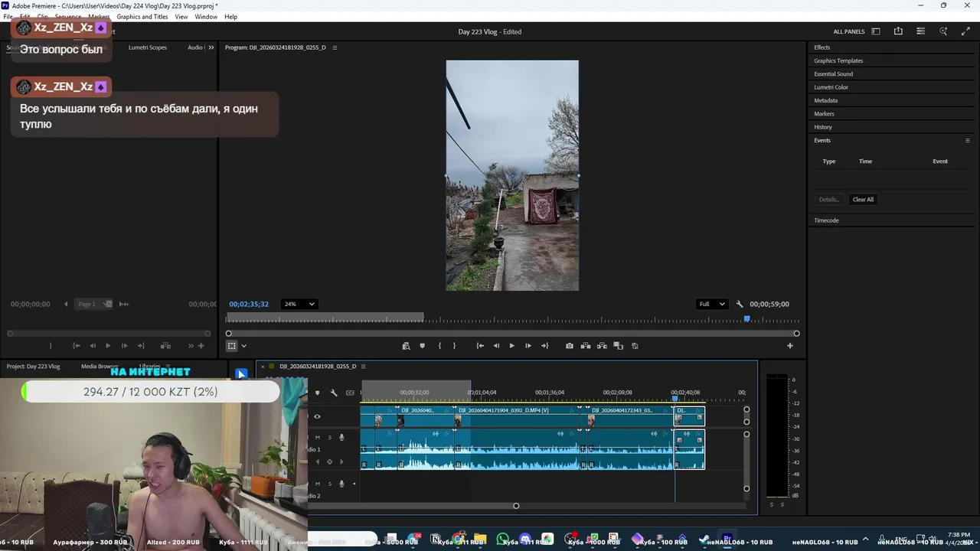
Task: Expand the Graphics Templates panel
Action: tap(838, 60)
